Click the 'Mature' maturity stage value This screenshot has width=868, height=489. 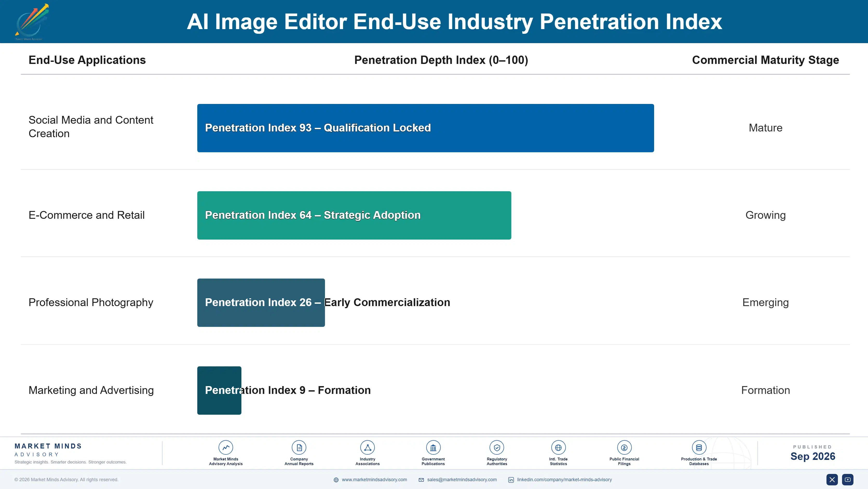[765, 128]
